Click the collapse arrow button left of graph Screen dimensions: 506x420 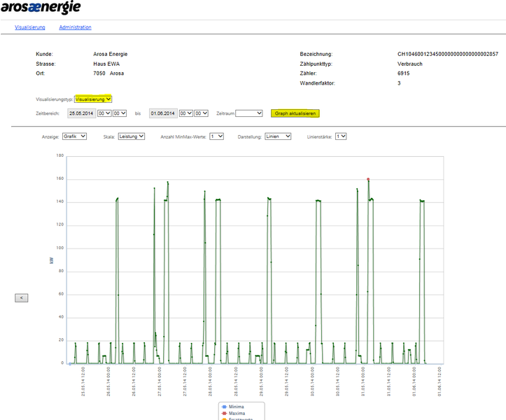tap(22, 297)
